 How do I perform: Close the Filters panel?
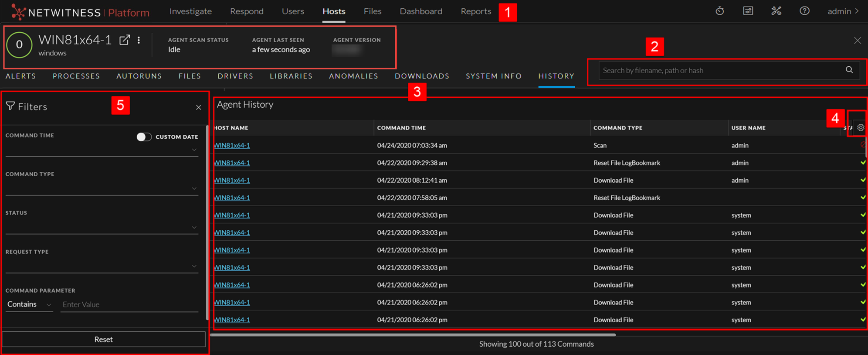coord(199,107)
